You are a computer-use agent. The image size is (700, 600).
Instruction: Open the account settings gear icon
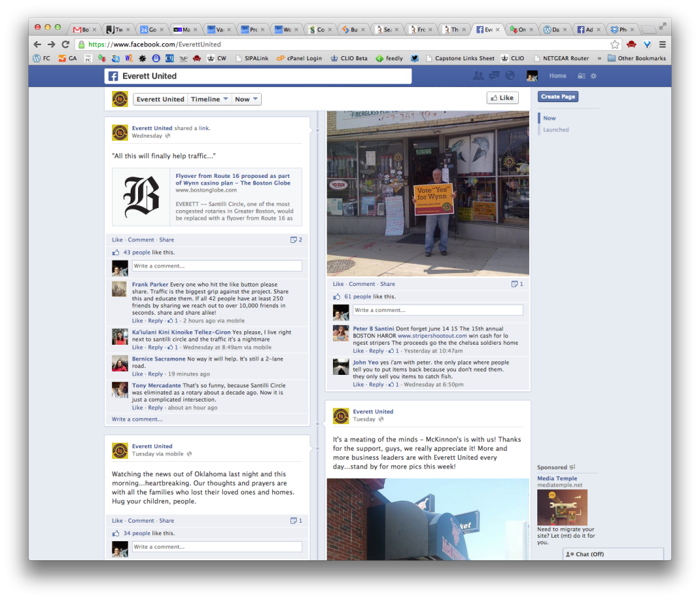tap(593, 76)
